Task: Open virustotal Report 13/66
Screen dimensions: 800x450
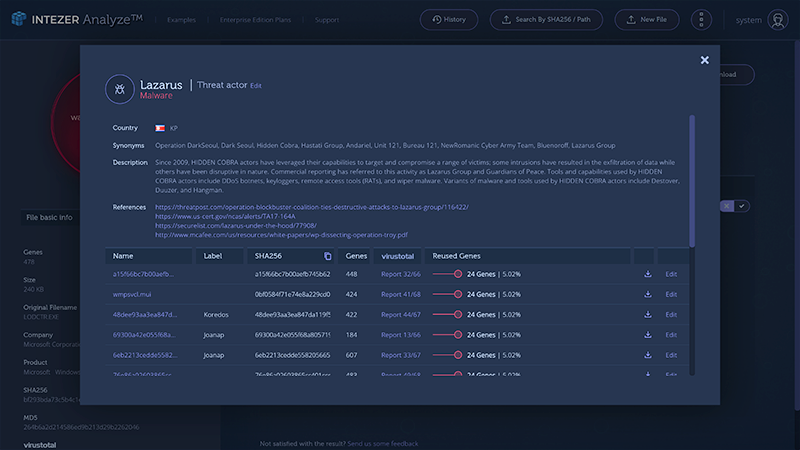Action: click(401, 335)
